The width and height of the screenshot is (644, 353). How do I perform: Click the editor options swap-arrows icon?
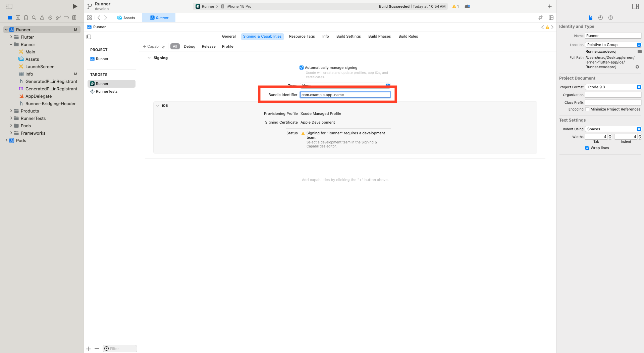coord(540,18)
